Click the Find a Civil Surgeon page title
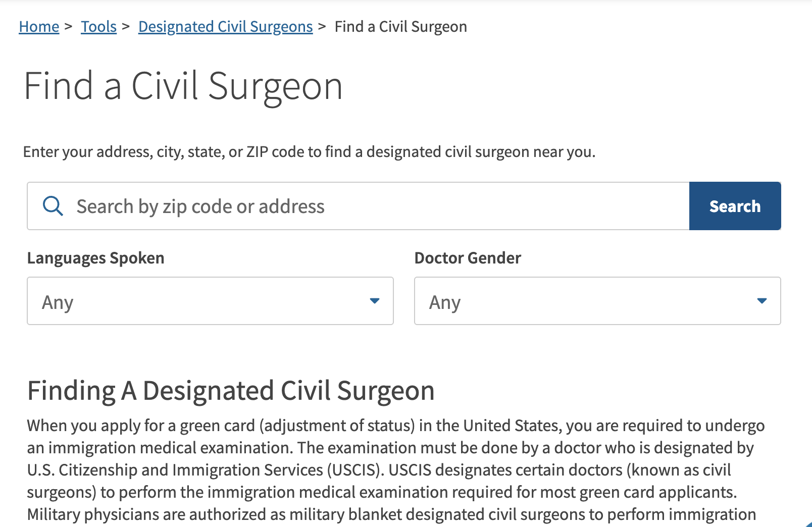 183,86
